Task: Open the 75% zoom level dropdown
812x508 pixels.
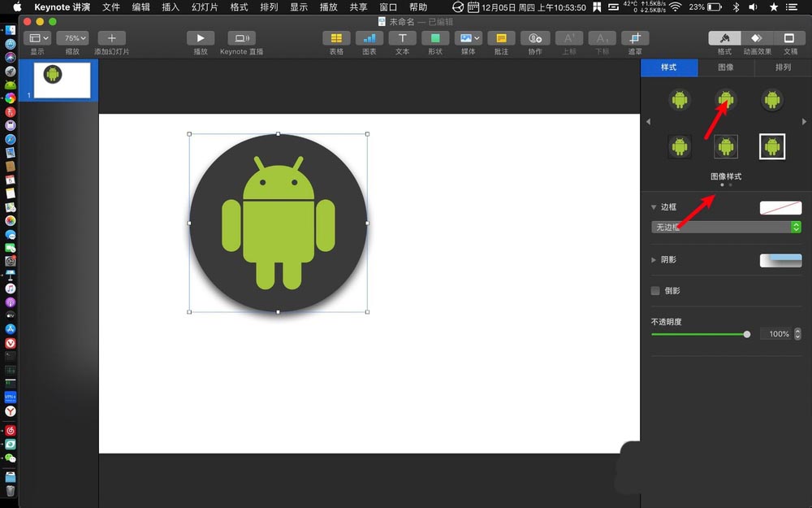Action: (x=72, y=38)
